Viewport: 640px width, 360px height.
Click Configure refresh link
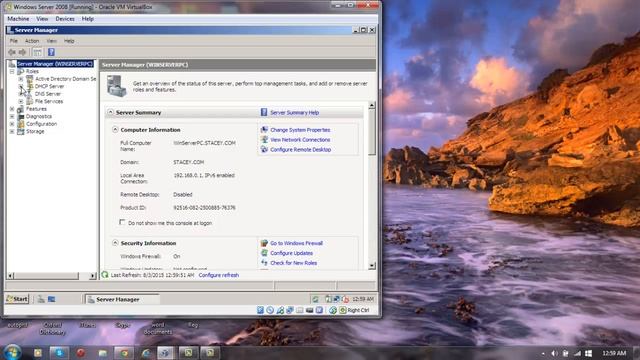(x=218, y=275)
